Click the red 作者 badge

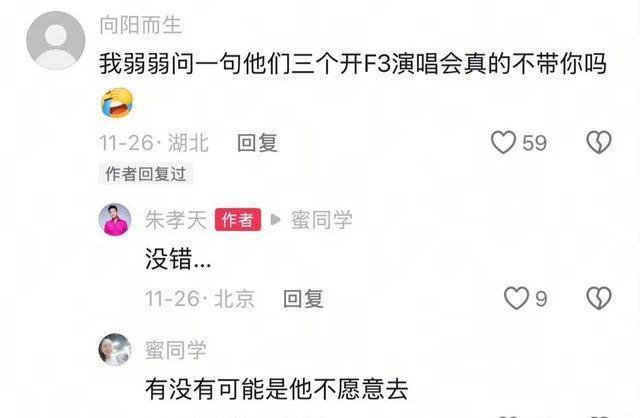(238, 220)
